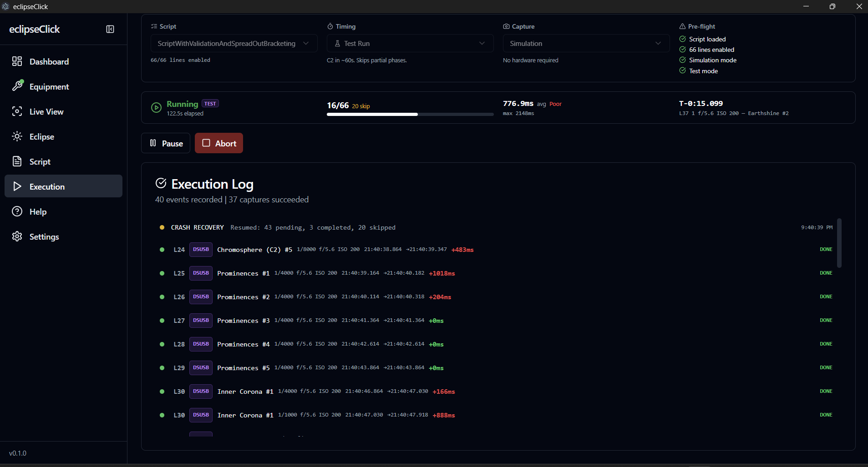Toggle the status dot beside CRASH RECOVERY
The image size is (868, 467).
pyautogui.click(x=162, y=227)
